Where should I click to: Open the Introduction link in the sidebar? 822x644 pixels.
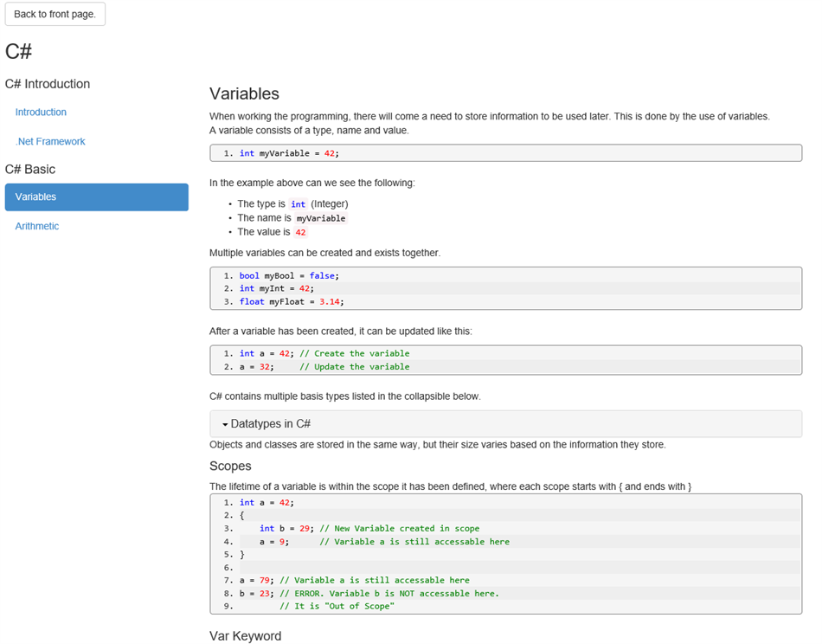41,113
